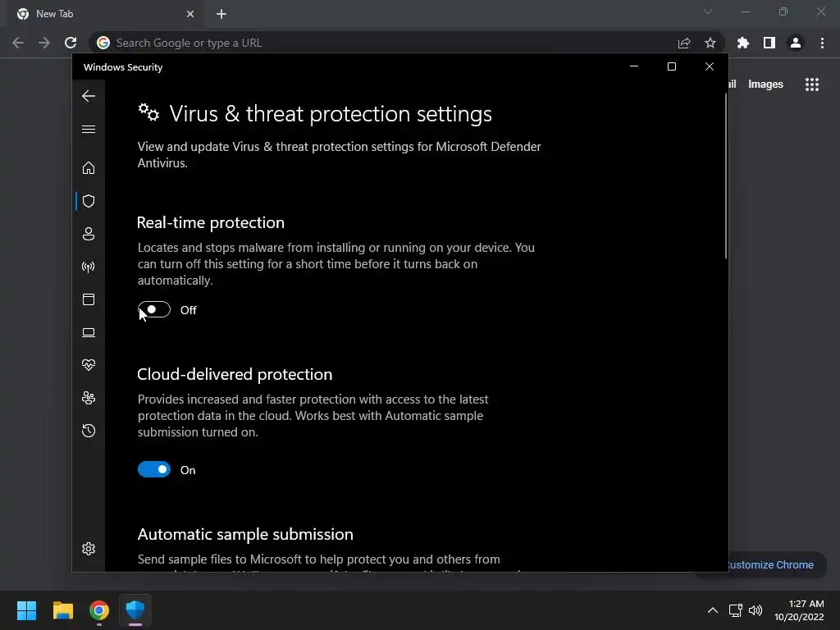Open the taskbar clock and date
840x630 pixels.
(799, 610)
